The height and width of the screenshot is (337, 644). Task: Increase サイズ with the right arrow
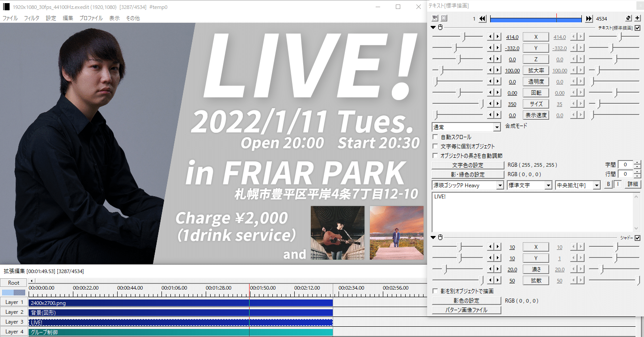pyautogui.click(x=498, y=104)
